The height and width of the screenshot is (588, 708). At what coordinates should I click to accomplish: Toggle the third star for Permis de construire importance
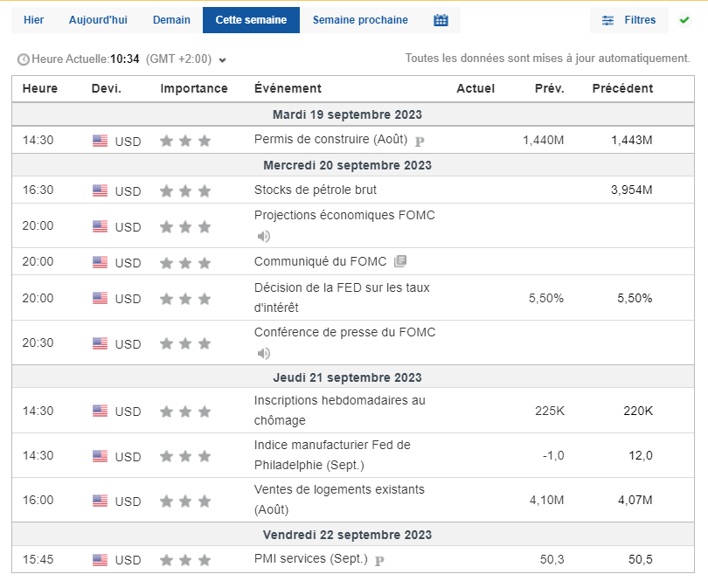tap(205, 139)
